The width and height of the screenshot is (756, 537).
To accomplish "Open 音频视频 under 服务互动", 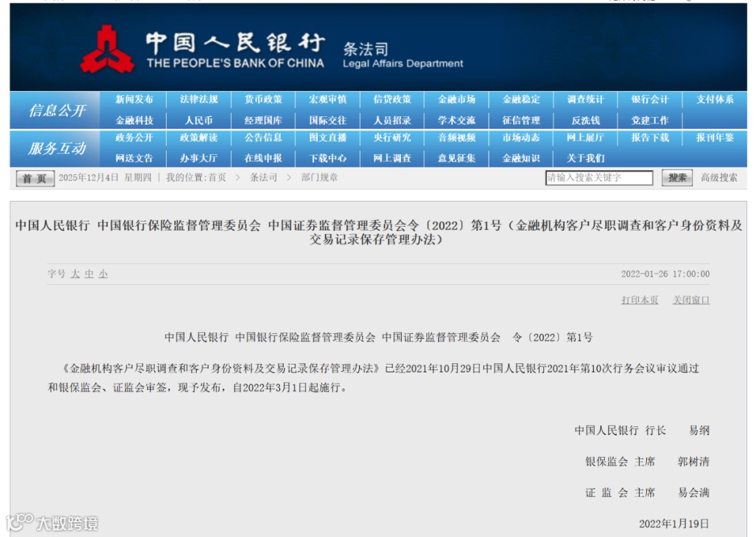I will [x=456, y=137].
